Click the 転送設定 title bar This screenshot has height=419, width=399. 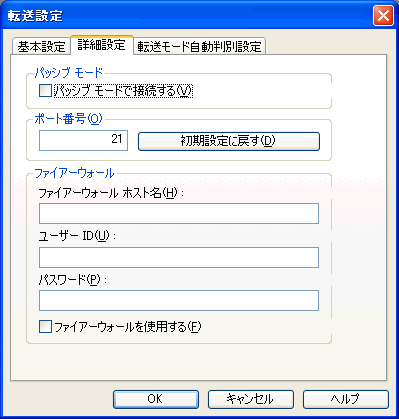[x=187, y=16]
